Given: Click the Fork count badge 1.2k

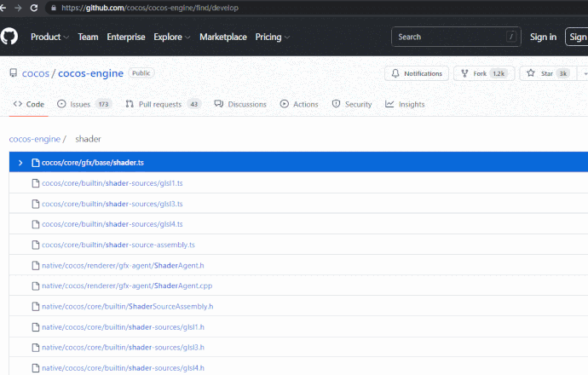Looking at the screenshot, I should [499, 73].
